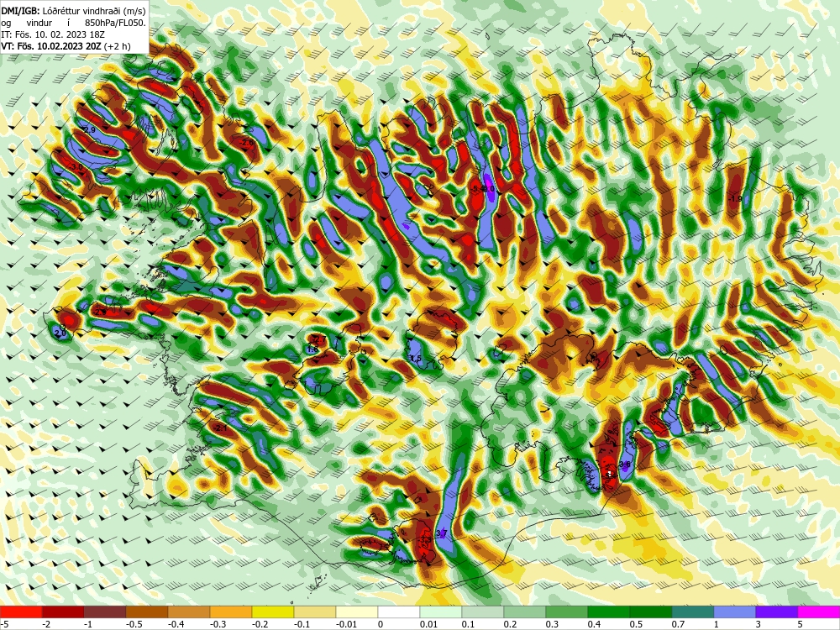Click the green legend swatch above 0.4
This screenshot has width=840, height=630.
(609, 612)
